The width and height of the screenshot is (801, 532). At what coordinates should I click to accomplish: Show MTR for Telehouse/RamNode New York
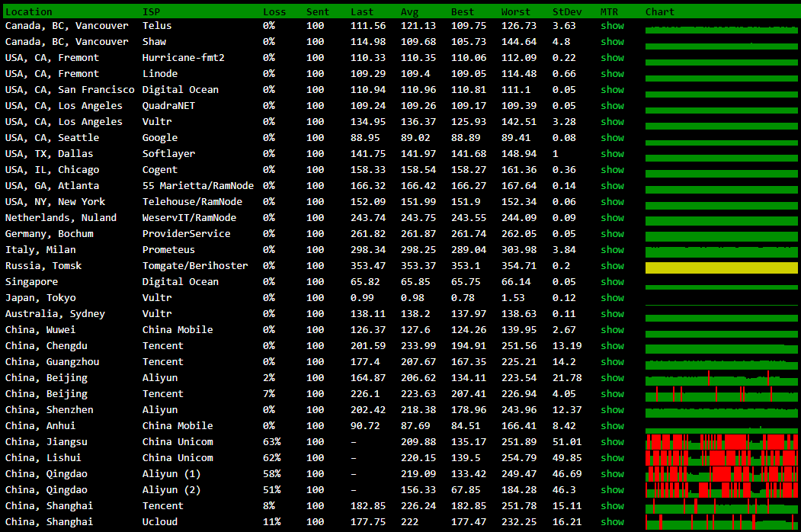tap(612, 201)
